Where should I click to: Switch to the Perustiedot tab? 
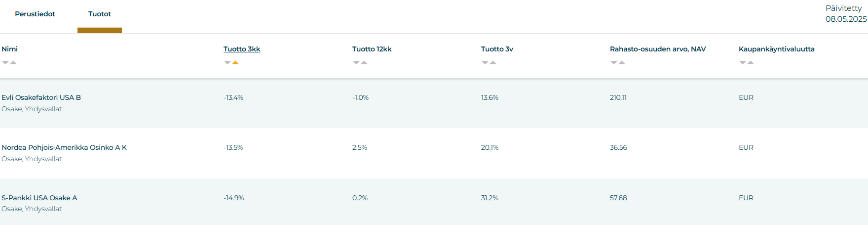pyautogui.click(x=35, y=14)
